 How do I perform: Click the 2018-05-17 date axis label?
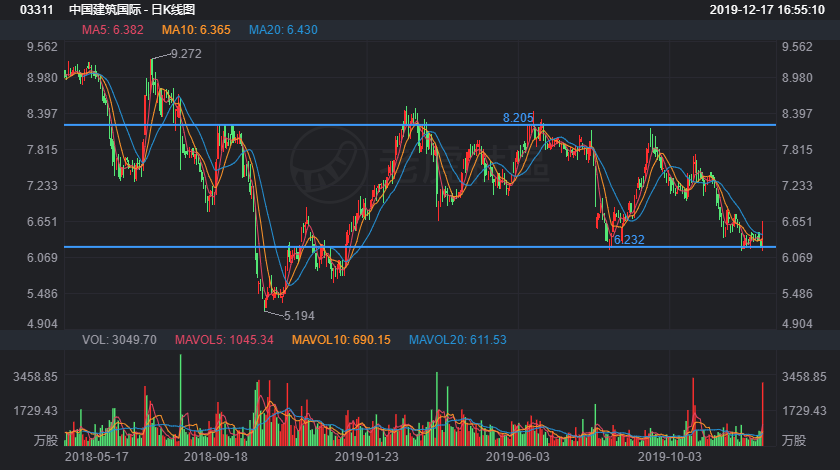[97, 455]
